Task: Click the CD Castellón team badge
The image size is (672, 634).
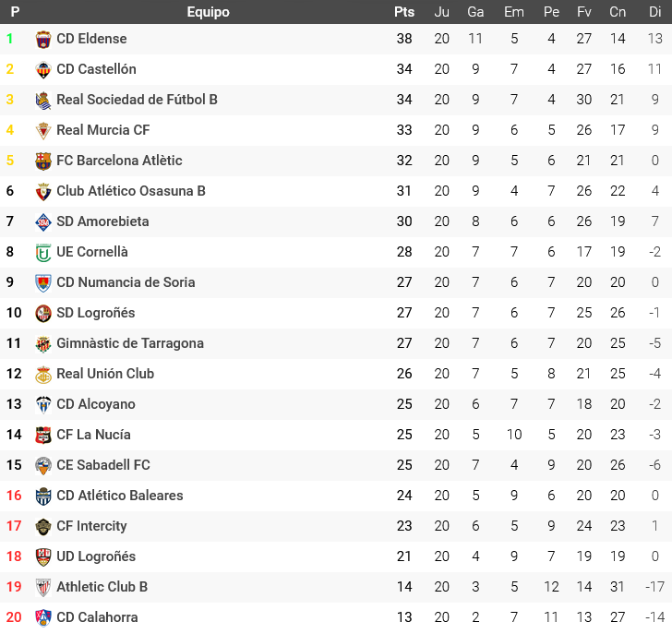Action: pyautogui.click(x=43, y=69)
